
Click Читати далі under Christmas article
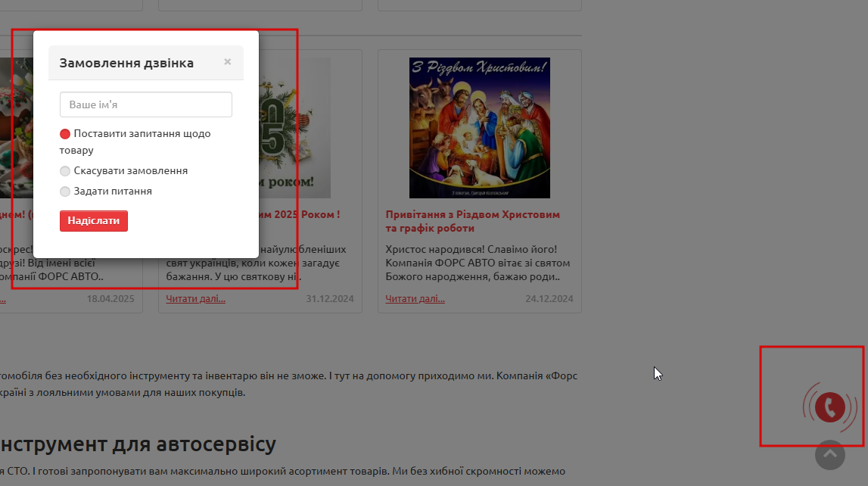click(x=415, y=299)
